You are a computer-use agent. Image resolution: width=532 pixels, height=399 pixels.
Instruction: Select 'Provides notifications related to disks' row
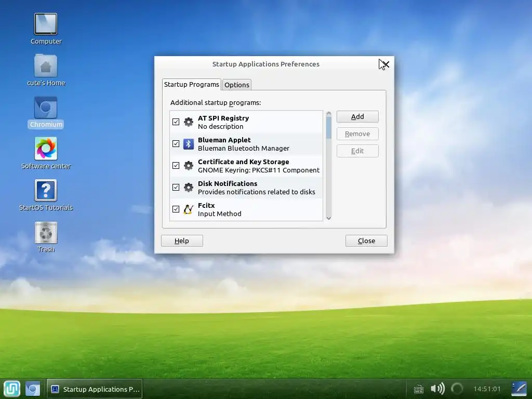tap(246, 187)
